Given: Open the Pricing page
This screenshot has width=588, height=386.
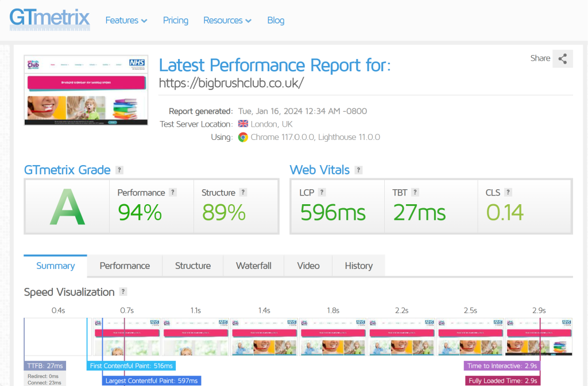Looking at the screenshot, I should coord(176,20).
